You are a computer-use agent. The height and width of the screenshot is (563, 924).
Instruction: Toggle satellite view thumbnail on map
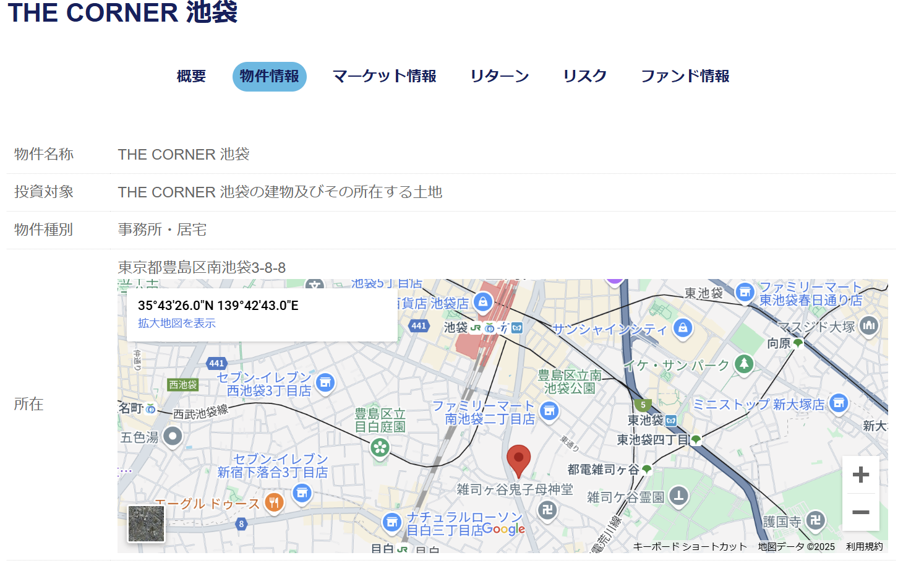point(146,523)
